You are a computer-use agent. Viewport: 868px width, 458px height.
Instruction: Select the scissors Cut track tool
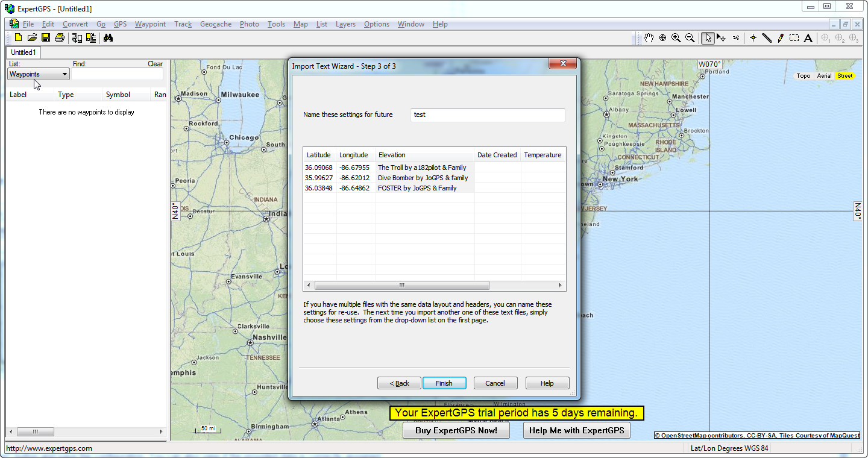(x=736, y=38)
